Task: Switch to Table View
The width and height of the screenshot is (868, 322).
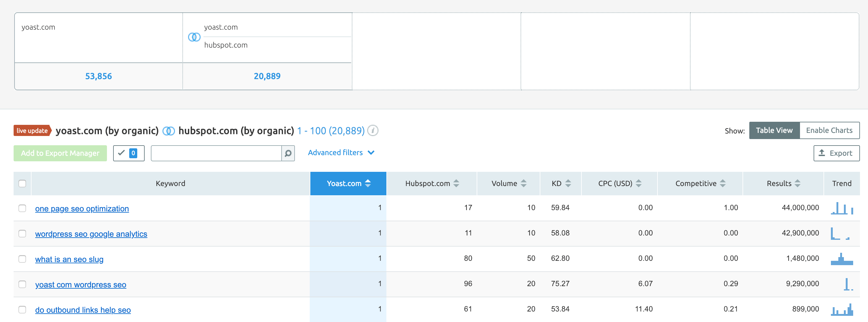Action: (x=774, y=130)
